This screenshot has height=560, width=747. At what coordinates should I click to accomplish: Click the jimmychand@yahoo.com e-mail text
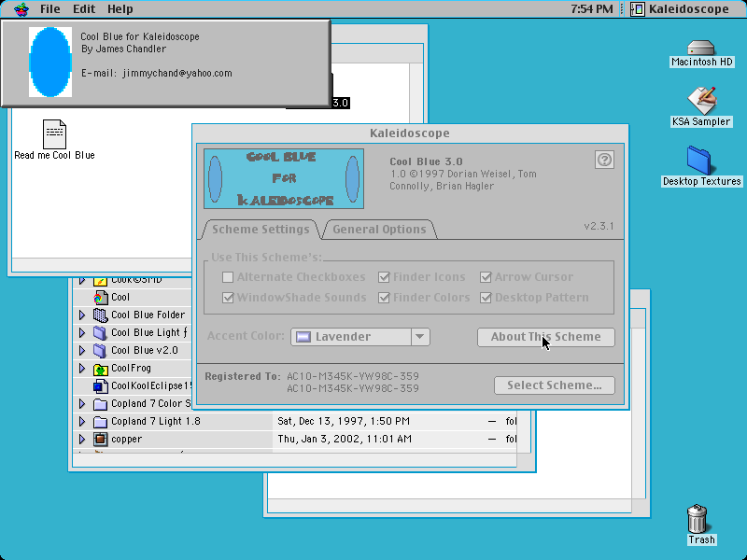coord(177,74)
